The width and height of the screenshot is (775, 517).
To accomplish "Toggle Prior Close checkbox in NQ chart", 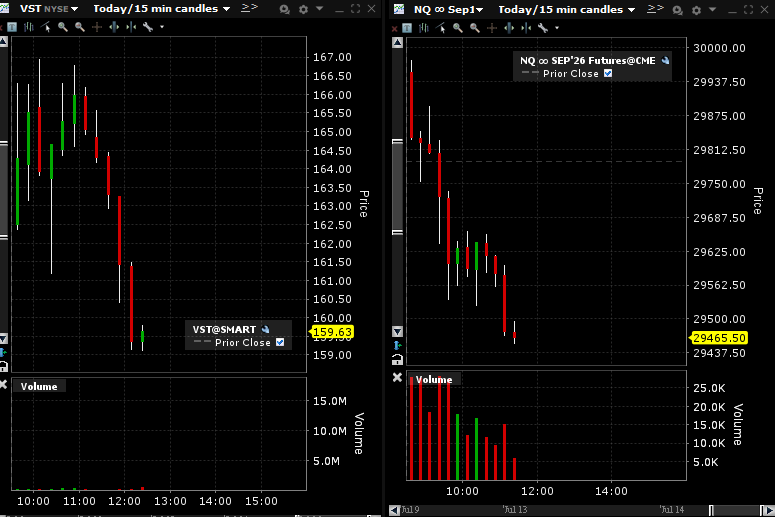I will (x=608, y=73).
